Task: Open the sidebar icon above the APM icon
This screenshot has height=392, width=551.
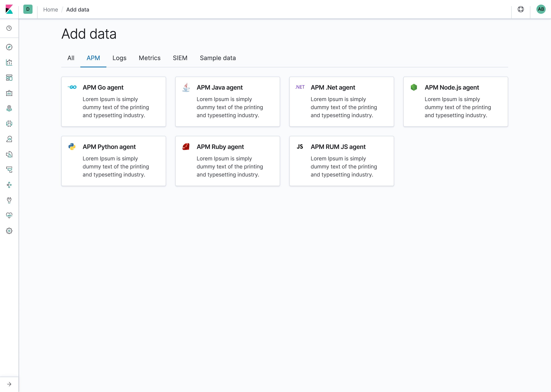Action: click(9, 154)
